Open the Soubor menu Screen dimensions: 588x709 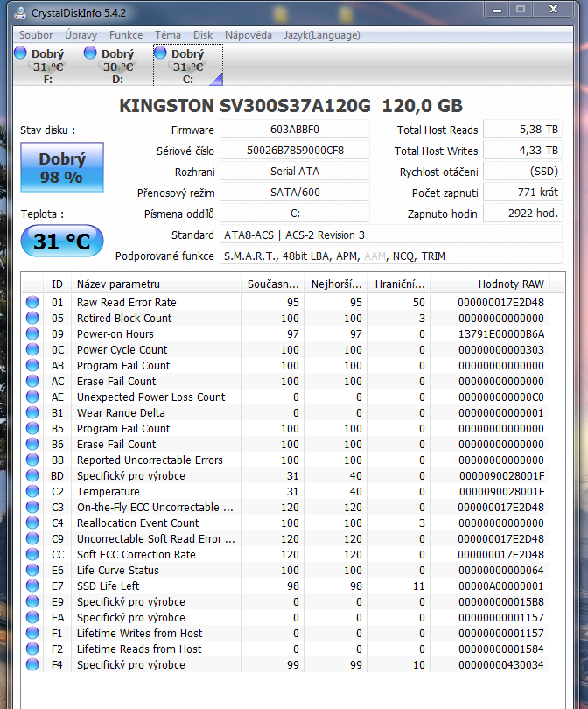(x=36, y=35)
